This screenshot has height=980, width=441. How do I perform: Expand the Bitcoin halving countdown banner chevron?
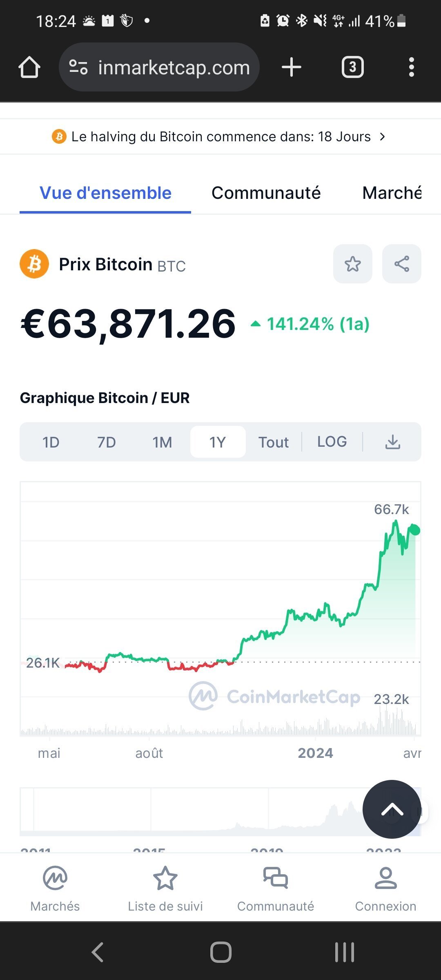[382, 137]
